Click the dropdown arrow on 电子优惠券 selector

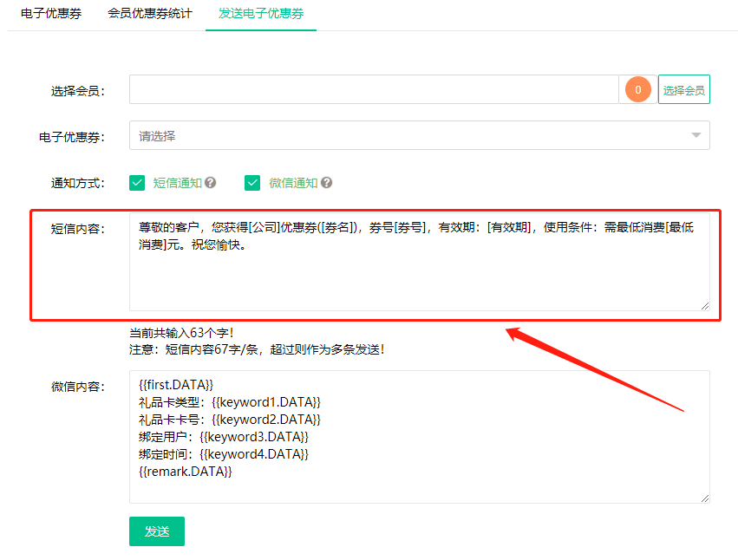click(x=696, y=135)
